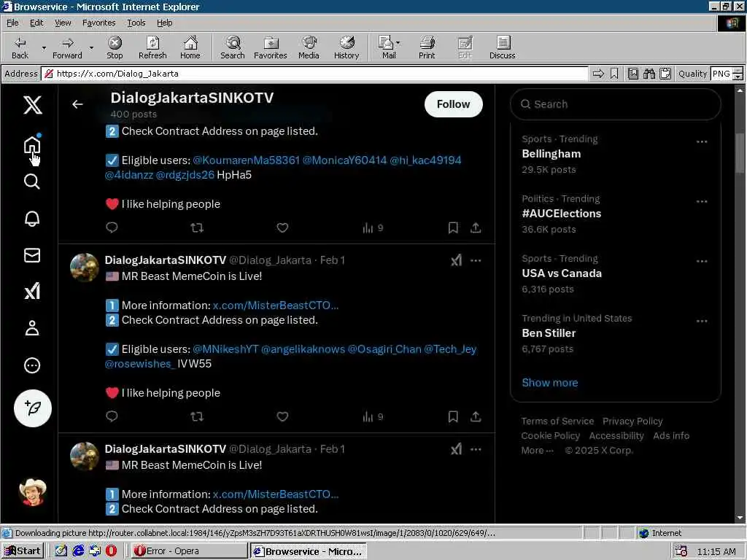Click the IE Refresh toolbar button

click(x=152, y=47)
